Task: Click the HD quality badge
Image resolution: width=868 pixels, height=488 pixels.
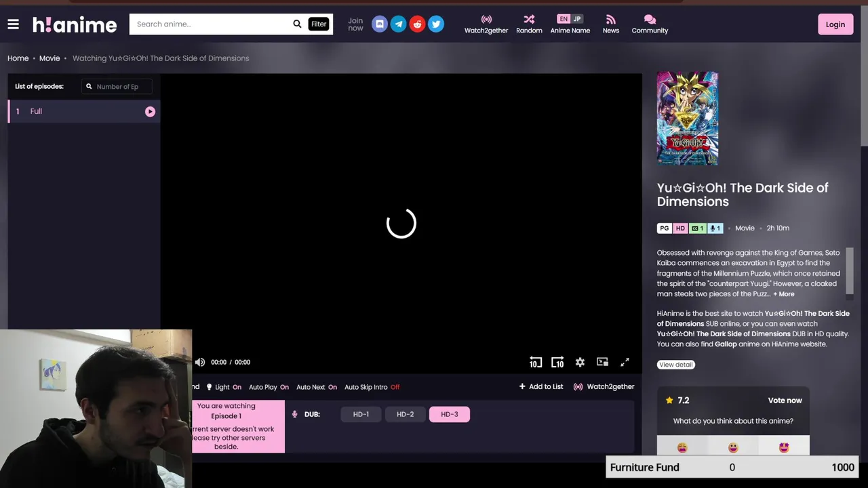Action: pyautogui.click(x=680, y=228)
